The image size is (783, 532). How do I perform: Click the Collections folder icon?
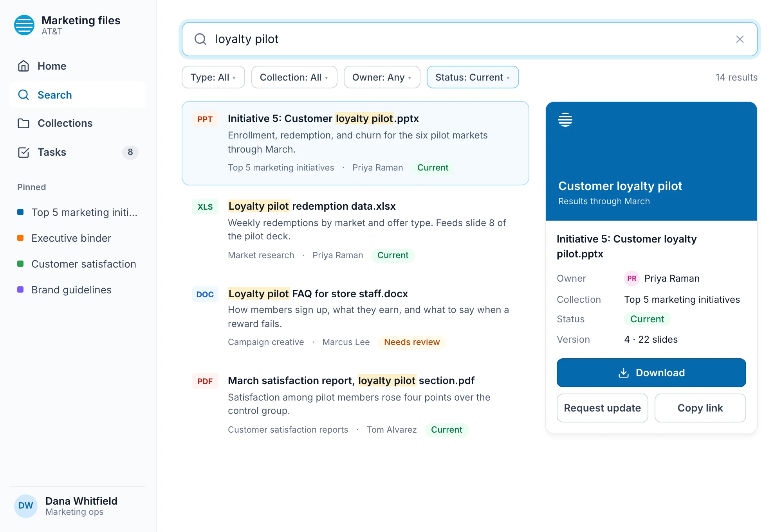[23, 123]
